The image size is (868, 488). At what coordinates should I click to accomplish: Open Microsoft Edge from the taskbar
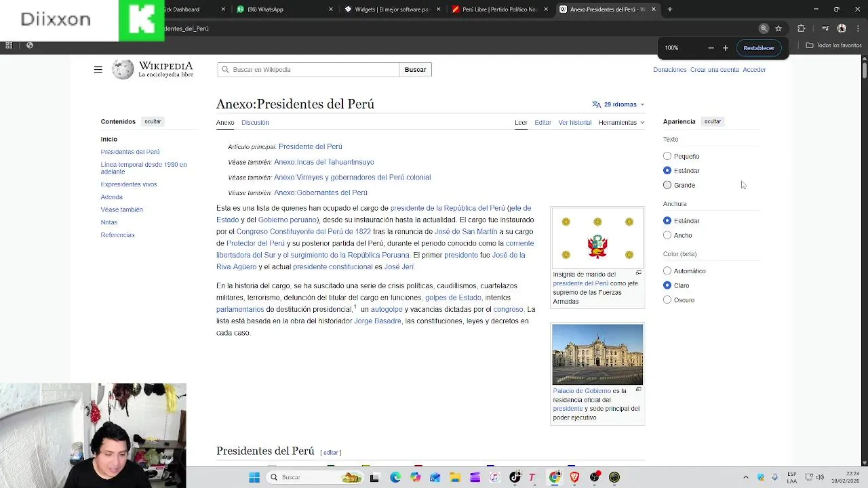pos(395,477)
